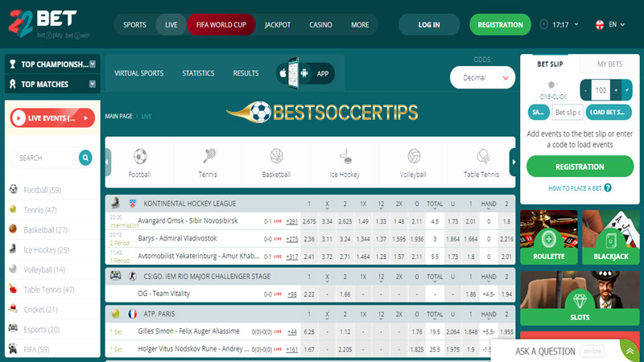The height and width of the screenshot is (362, 644).
Task: Open the Live menu item
Action: point(171,25)
